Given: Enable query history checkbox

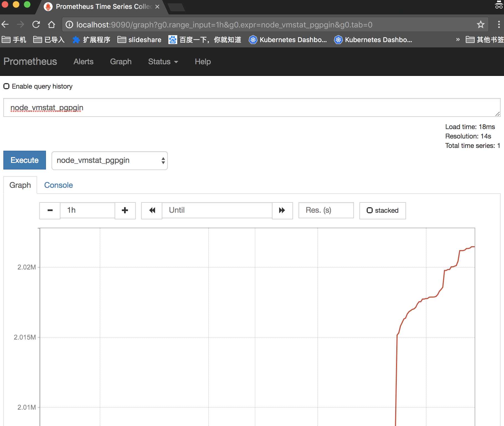Looking at the screenshot, I should click(x=6, y=86).
